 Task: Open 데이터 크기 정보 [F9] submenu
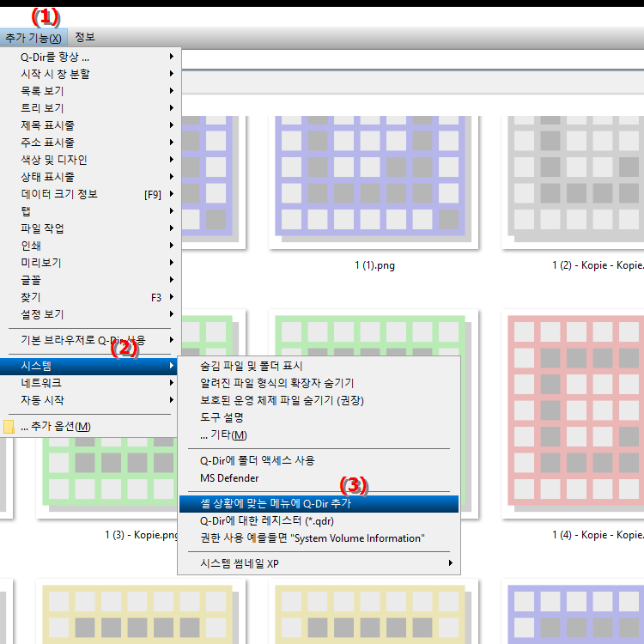90,194
